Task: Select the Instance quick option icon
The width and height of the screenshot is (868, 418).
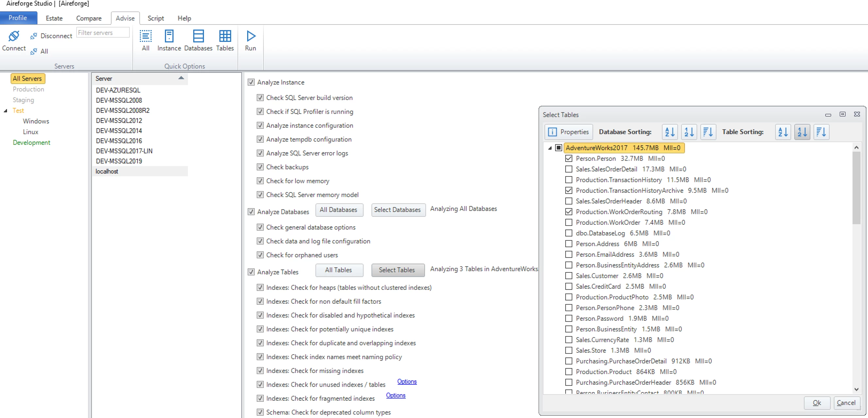Action: point(169,36)
